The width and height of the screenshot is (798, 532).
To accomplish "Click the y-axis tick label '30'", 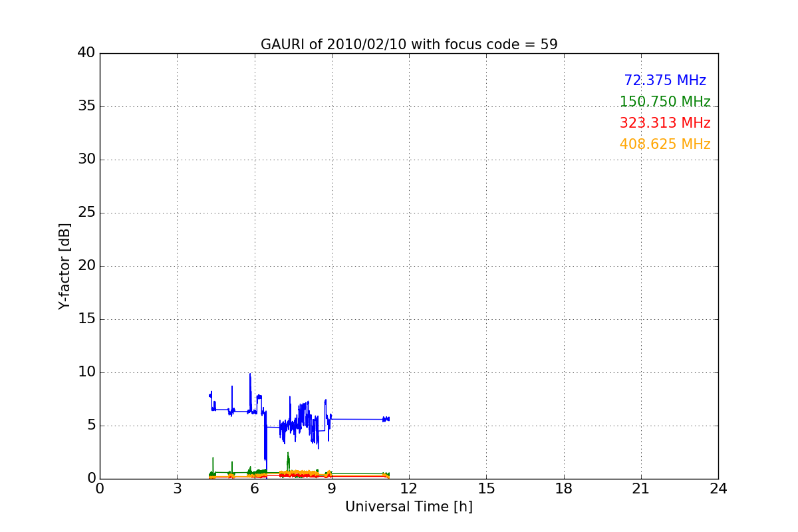I will (x=86, y=160).
